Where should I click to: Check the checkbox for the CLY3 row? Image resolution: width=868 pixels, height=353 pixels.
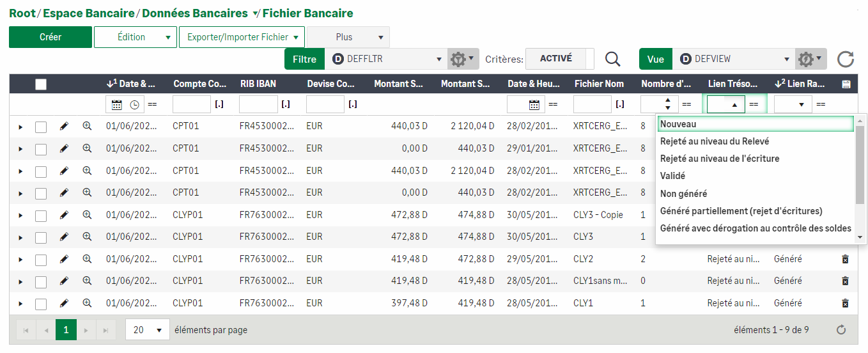(x=41, y=237)
